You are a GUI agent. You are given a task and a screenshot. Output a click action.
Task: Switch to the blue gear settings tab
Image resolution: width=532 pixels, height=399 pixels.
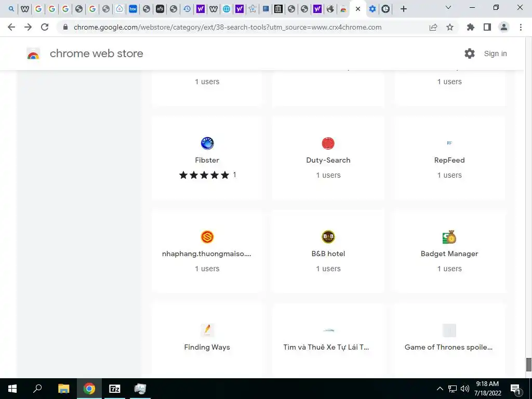(x=372, y=9)
